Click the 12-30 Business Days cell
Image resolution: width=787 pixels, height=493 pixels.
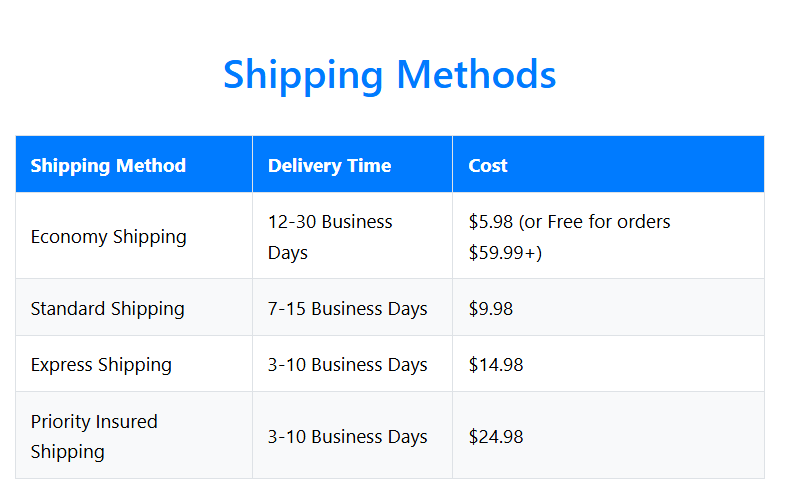(330, 237)
